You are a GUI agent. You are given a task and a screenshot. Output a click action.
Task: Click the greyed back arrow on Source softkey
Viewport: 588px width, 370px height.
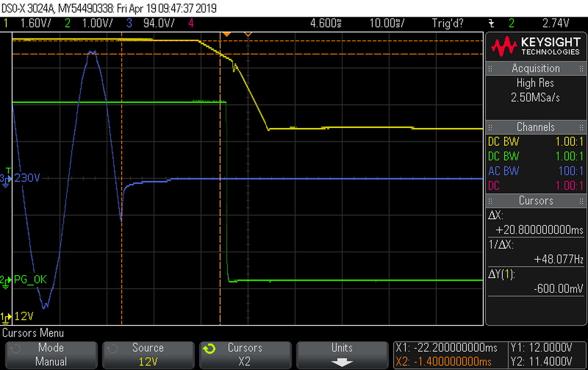coord(111,349)
